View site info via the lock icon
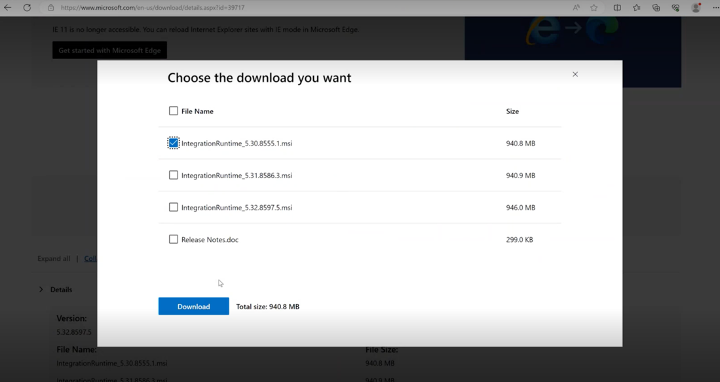The image size is (720, 382). (51, 8)
